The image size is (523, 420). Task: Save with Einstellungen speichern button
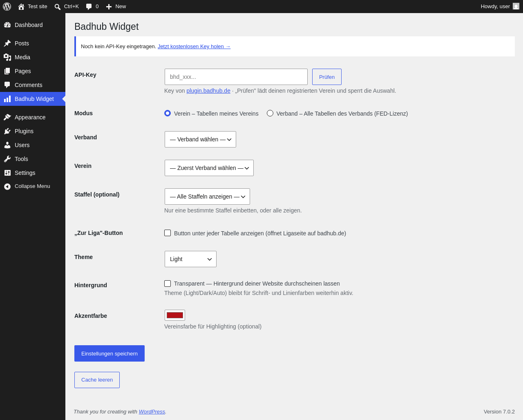pyautogui.click(x=110, y=353)
